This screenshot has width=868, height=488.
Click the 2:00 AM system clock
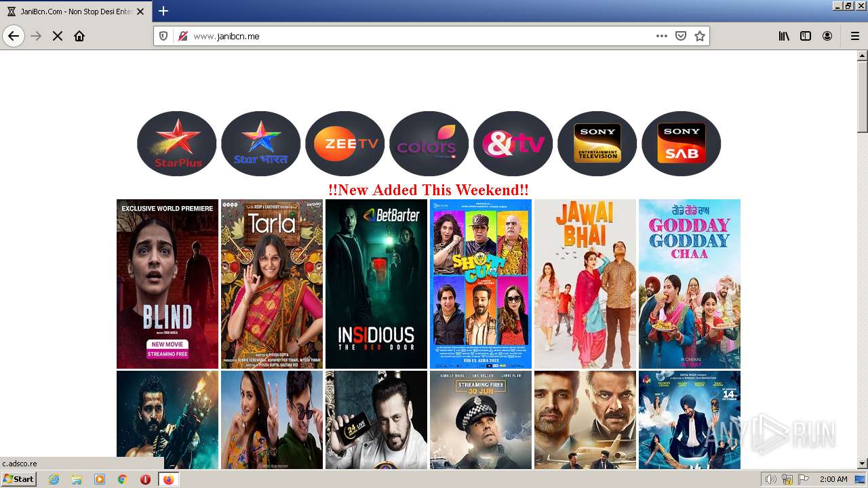[833, 479]
